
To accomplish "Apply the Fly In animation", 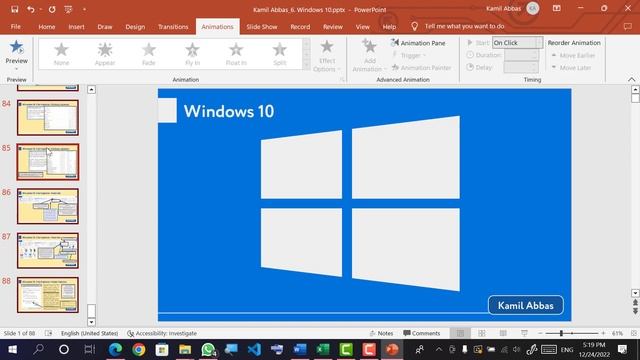I will [x=192, y=54].
